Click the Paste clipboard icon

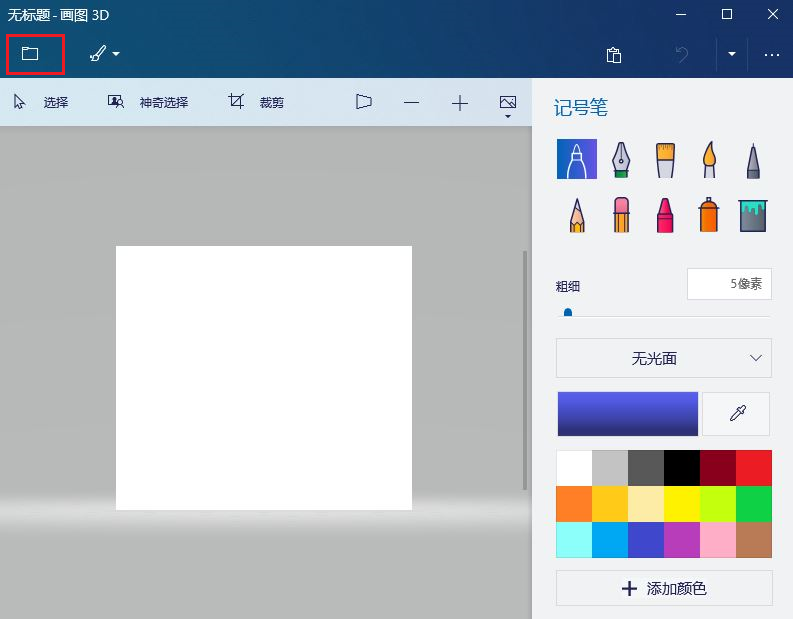click(613, 55)
